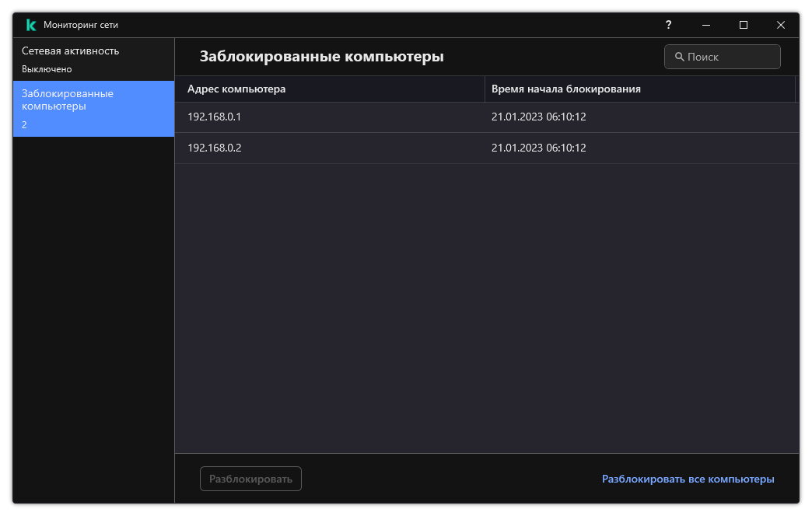Viewport: 812px width, 516px height.
Task: Sort by the Адрес компьютера column header
Action: pyautogui.click(x=236, y=89)
